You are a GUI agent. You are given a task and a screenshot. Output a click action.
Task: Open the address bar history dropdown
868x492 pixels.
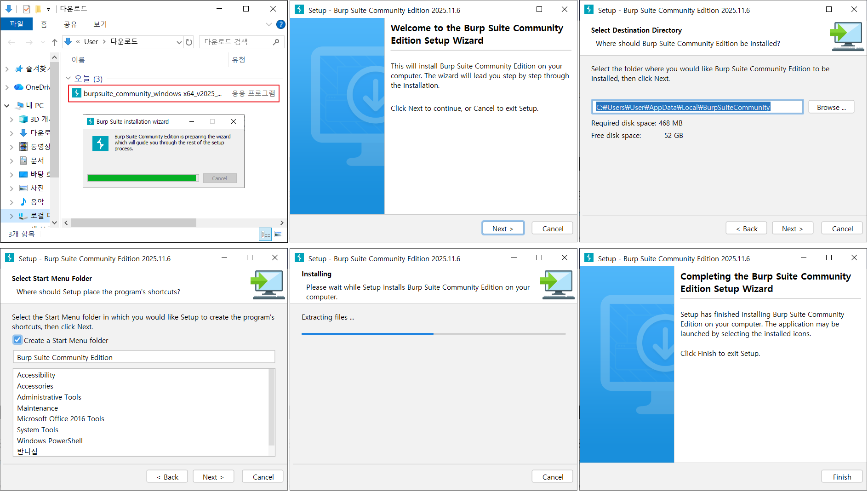coord(179,42)
